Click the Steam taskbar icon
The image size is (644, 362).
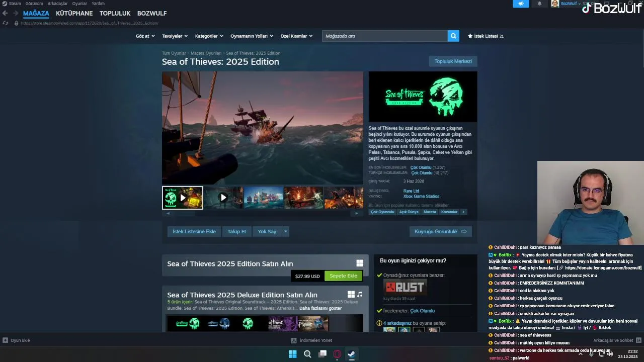pyautogui.click(x=352, y=354)
